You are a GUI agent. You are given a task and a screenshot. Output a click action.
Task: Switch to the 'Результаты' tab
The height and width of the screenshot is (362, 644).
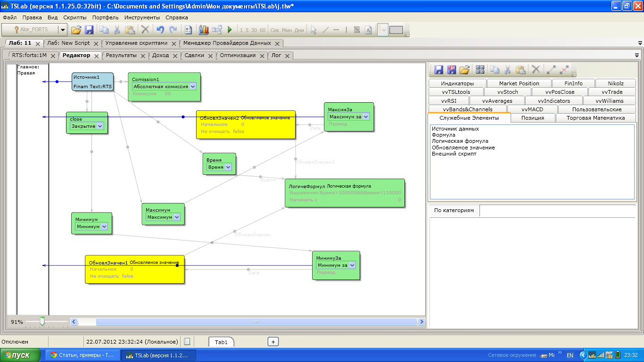121,55
